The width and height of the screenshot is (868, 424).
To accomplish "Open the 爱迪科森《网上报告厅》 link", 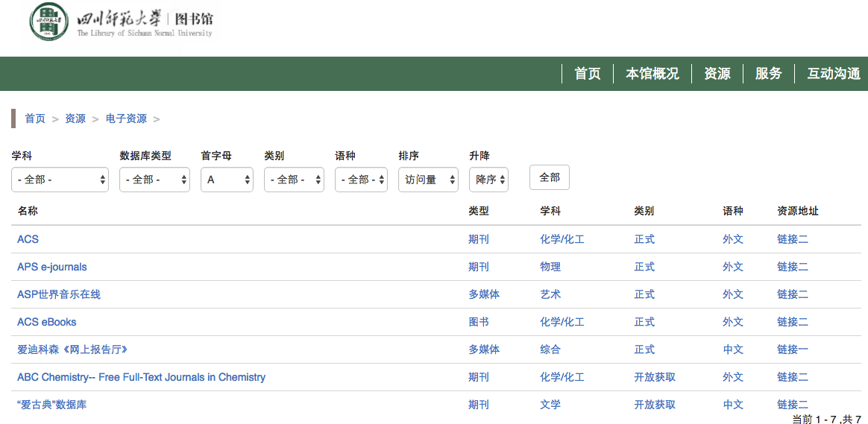I will click(x=72, y=349).
